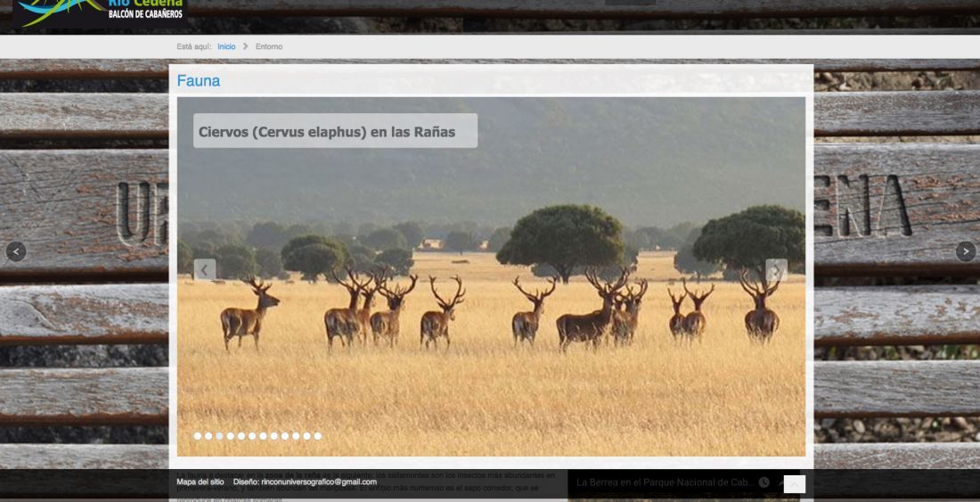
Task: Jump to the first slide dot
Action: [x=198, y=436]
